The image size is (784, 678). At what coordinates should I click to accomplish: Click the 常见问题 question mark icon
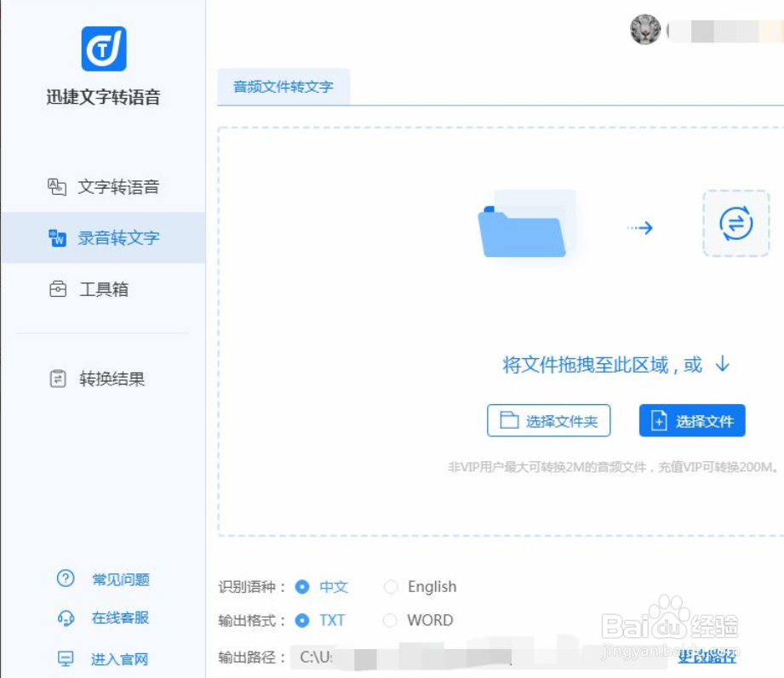66,579
